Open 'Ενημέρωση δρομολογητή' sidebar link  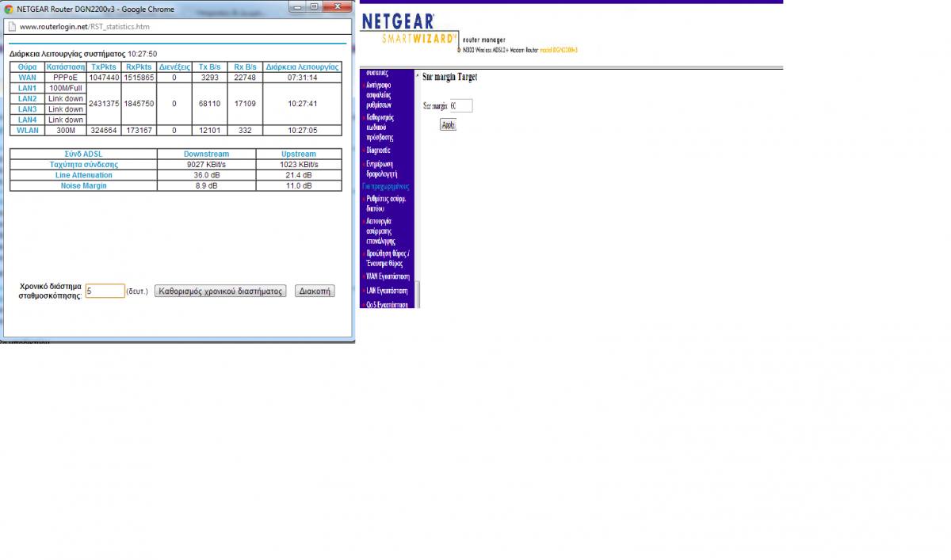pos(381,168)
